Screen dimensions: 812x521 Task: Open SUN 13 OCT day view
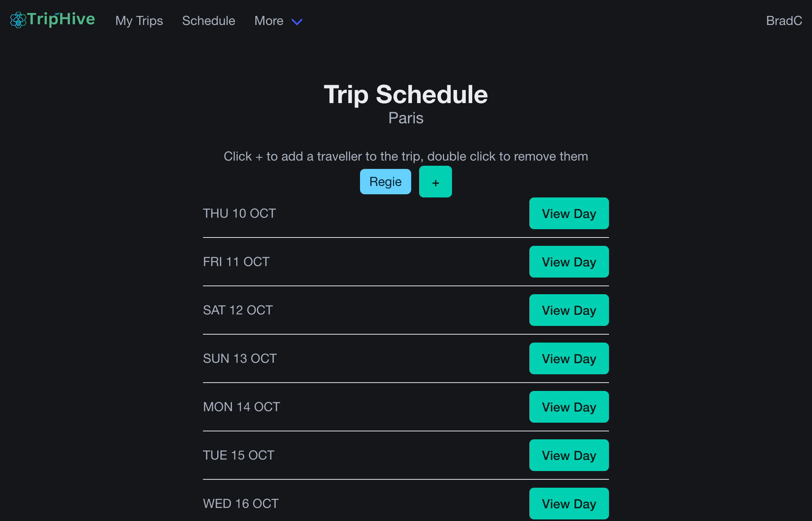(x=569, y=358)
